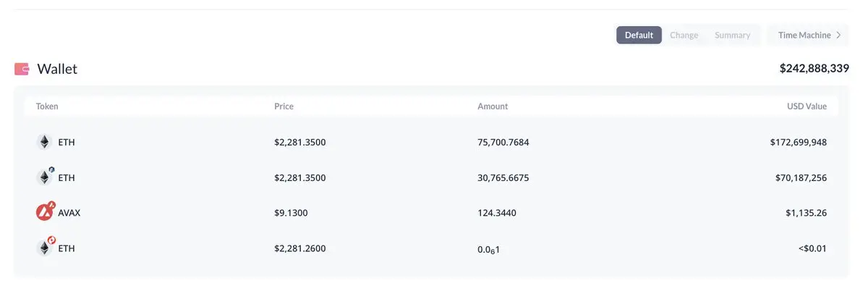Open the Time Machine panel
Screen dimensions: 868x294
coord(804,35)
